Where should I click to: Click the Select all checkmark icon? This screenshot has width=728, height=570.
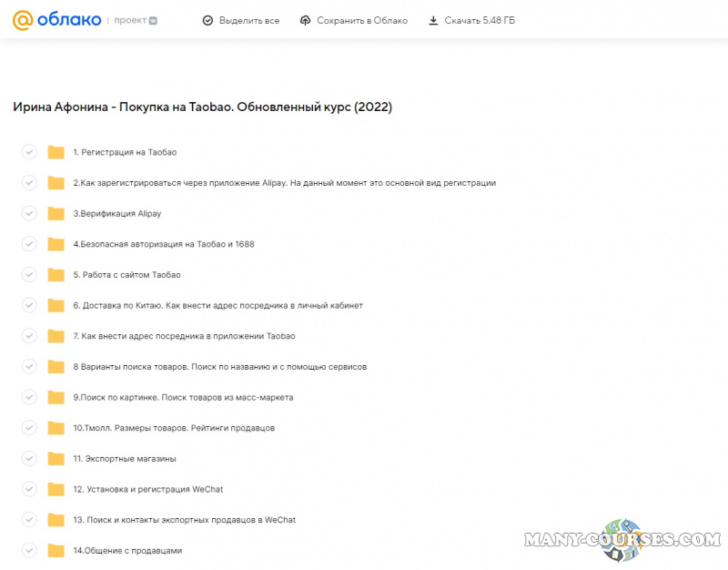pos(207,20)
